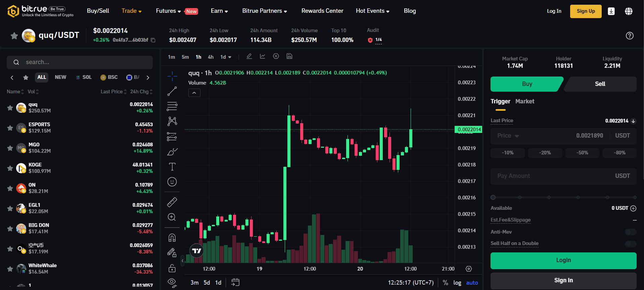Activate the zoom in tool

pos(172,217)
